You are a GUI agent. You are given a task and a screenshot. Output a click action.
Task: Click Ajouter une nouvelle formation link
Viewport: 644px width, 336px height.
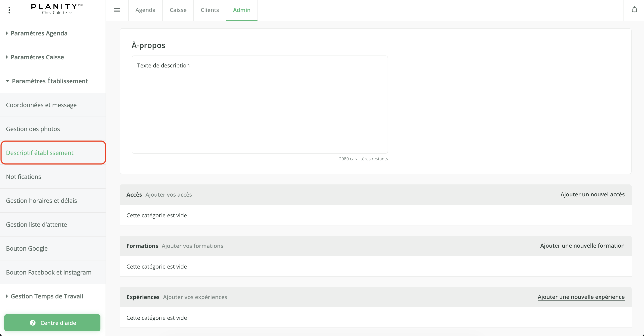[x=582, y=245]
